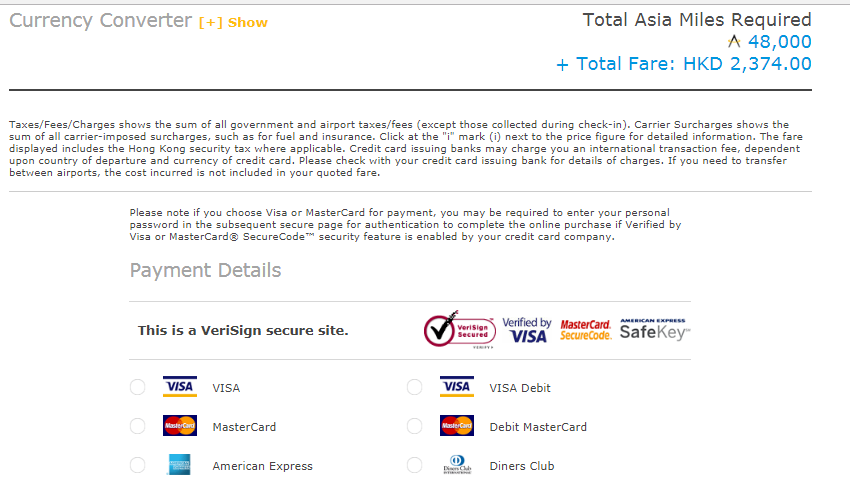Click the Debit MasterCard card logo
This screenshot has width=850, height=485.
point(456,426)
